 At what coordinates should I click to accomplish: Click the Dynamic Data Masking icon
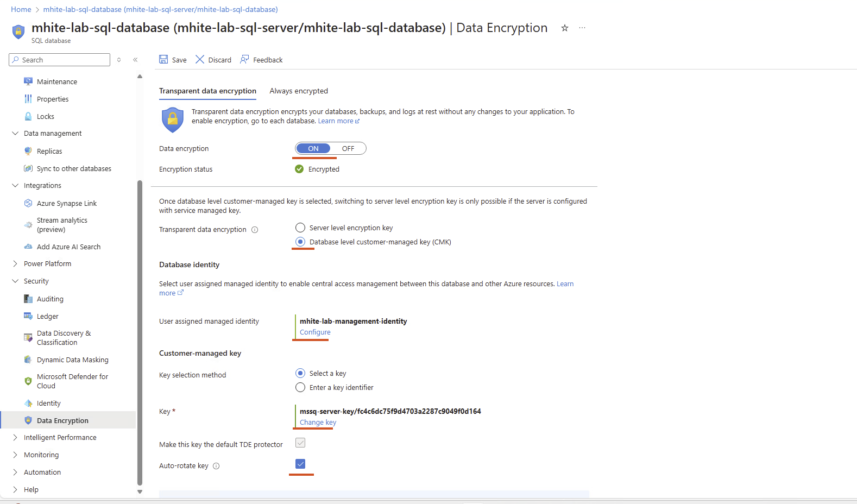tap(28, 360)
